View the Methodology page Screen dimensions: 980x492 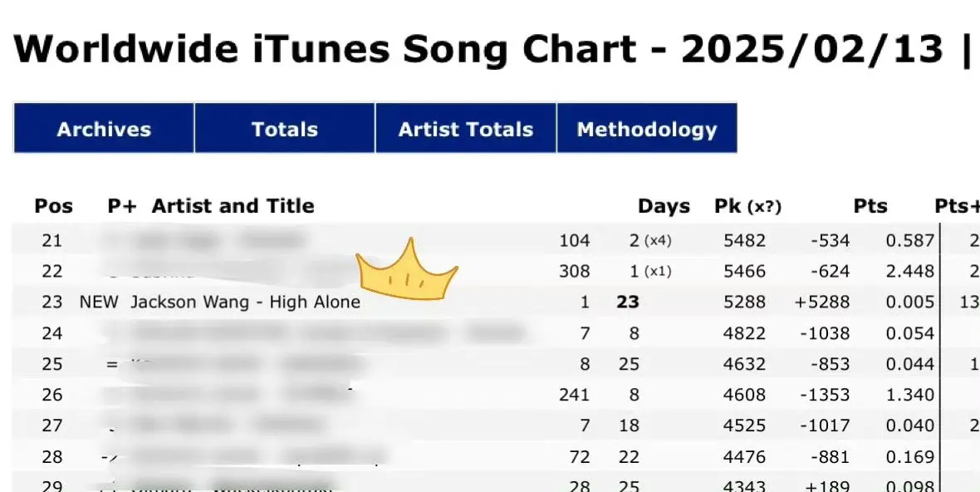click(647, 129)
